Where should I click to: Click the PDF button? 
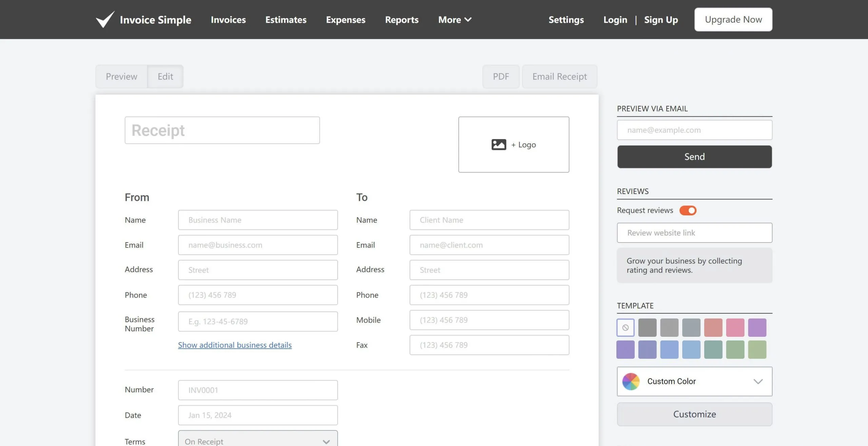click(x=501, y=76)
